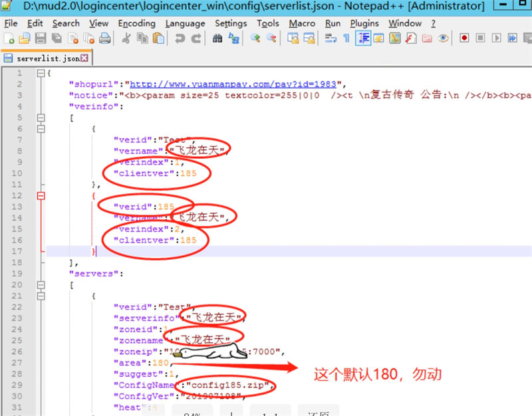Viewport: 532px width, 416px height.
Task: Click the Undo arrow icon
Action: tap(180, 39)
